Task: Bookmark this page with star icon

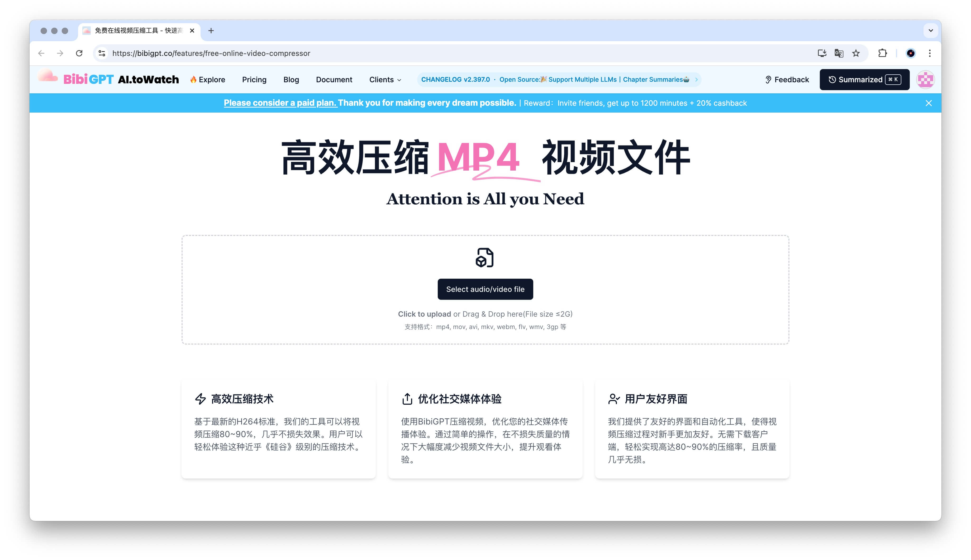Action: pyautogui.click(x=855, y=54)
